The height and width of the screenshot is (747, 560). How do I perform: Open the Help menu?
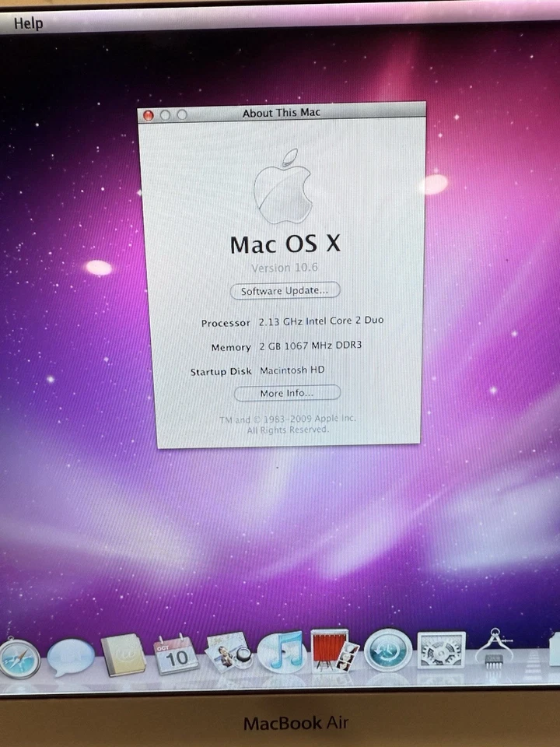[28, 23]
